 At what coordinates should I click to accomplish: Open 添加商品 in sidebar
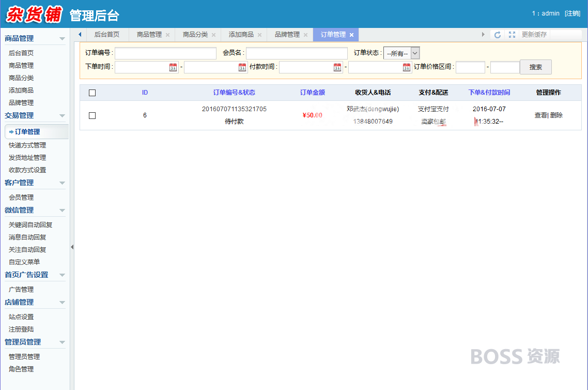[x=21, y=91]
